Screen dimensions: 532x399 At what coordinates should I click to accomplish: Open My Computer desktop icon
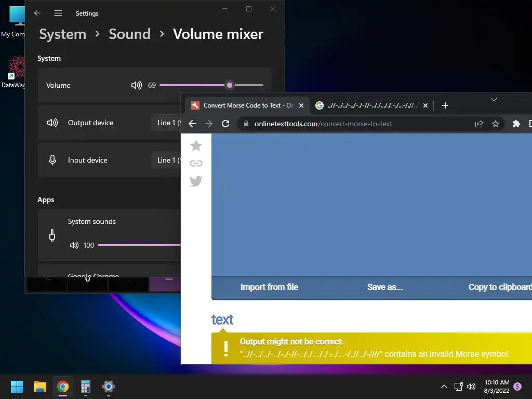point(13,21)
